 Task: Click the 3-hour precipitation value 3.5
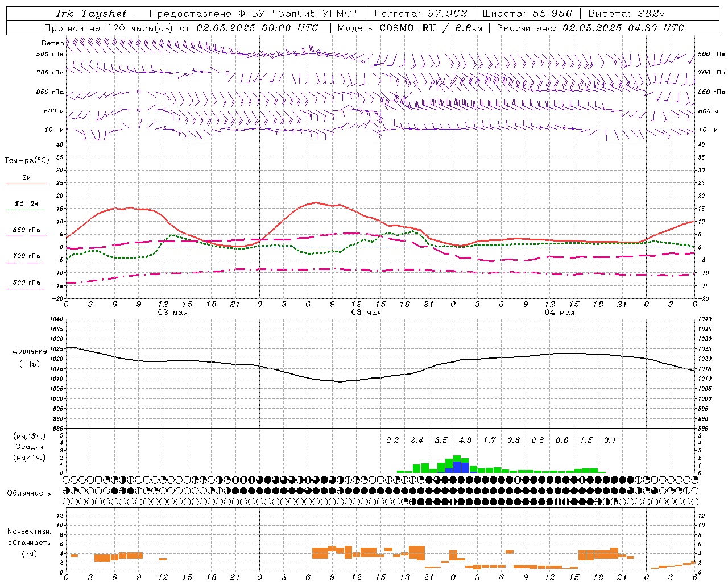point(441,440)
